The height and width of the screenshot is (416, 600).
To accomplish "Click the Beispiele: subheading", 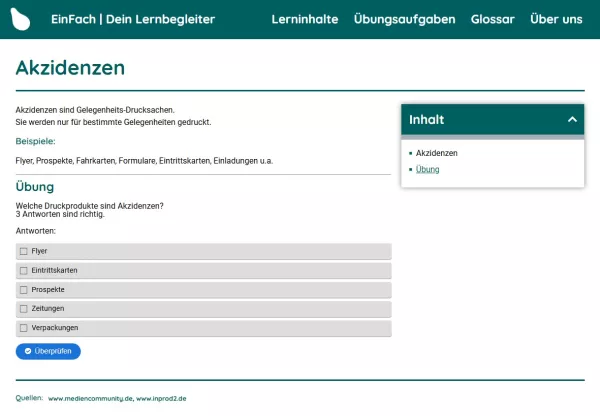I will (35, 141).
